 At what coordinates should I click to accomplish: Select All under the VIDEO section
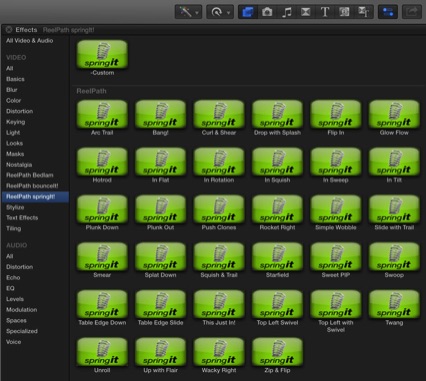pyautogui.click(x=10, y=68)
